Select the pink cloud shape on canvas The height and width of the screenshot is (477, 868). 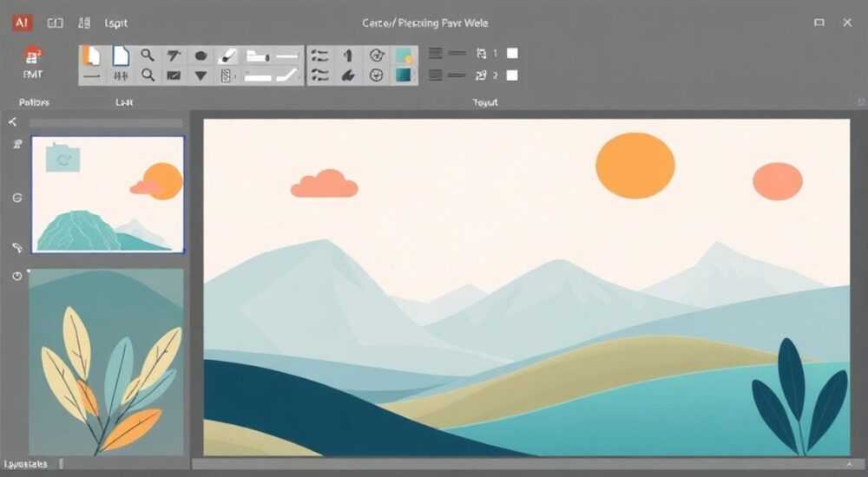325,184
